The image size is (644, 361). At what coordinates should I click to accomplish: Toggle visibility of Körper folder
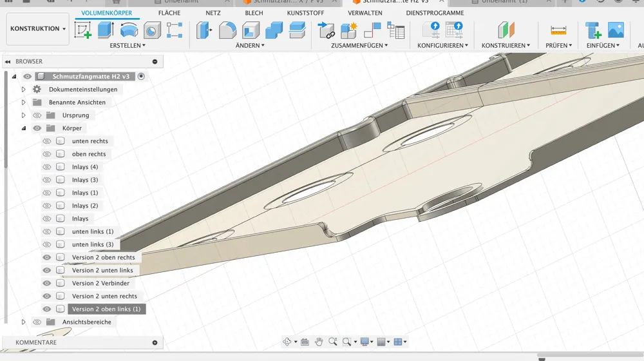pyautogui.click(x=37, y=128)
